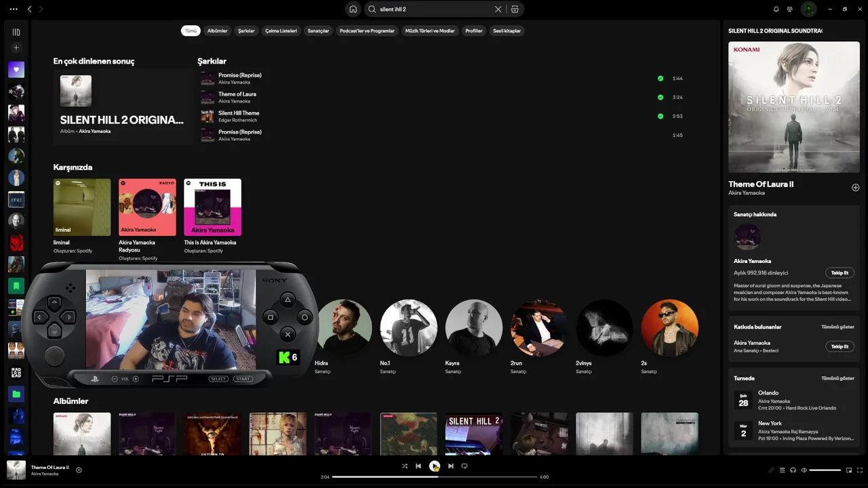The image size is (868, 488).
Task: Play the Silent Hill Theme song row
Action: pyautogui.click(x=442, y=116)
